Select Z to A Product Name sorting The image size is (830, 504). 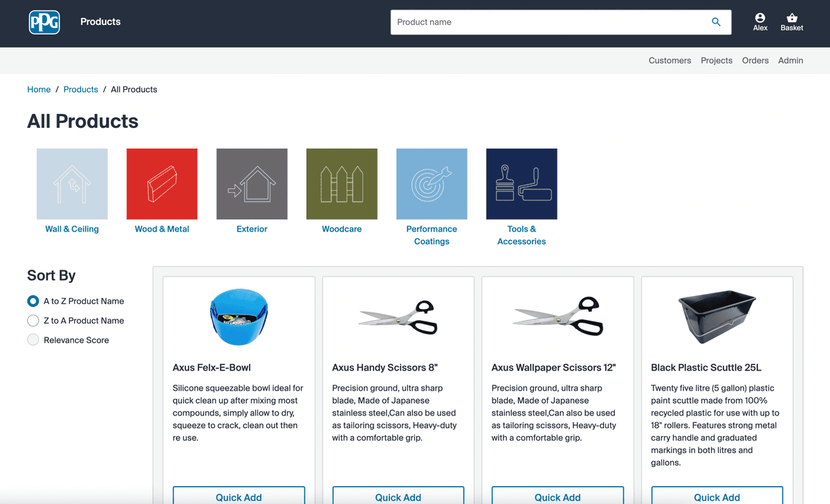(x=33, y=321)
